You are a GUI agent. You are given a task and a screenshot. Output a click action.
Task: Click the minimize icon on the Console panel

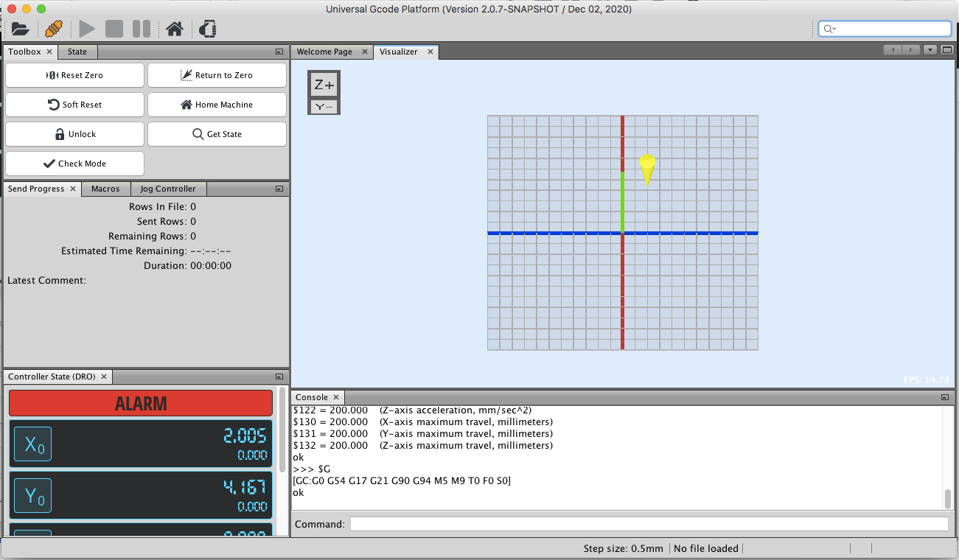[x=944, y=396]
